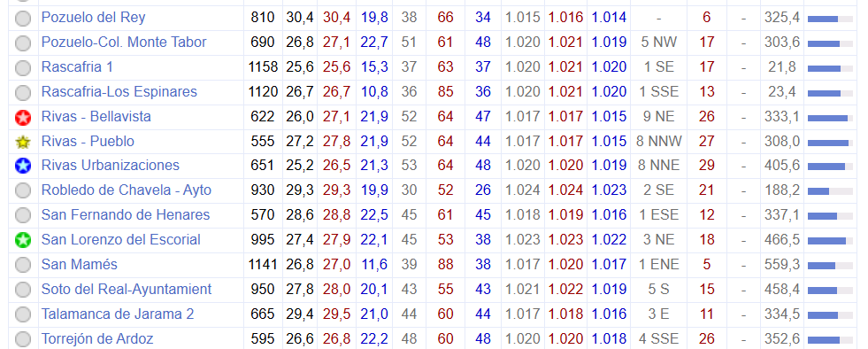Screen dimensions: 868x349
Task: Click the grey circle icon next to San Mamés
Action: click(x=23, y=266)
